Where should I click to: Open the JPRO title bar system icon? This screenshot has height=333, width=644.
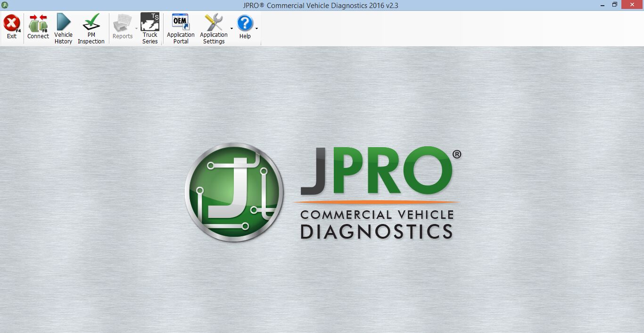point(5,5)
